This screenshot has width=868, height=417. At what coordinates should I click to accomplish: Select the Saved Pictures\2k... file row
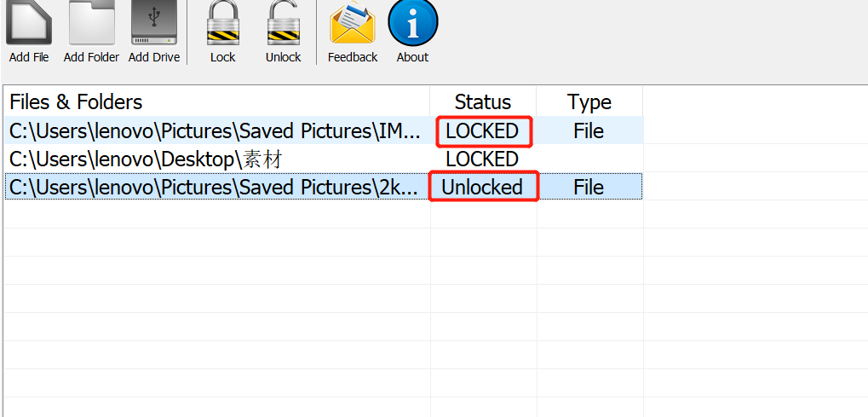click(324, 187)
